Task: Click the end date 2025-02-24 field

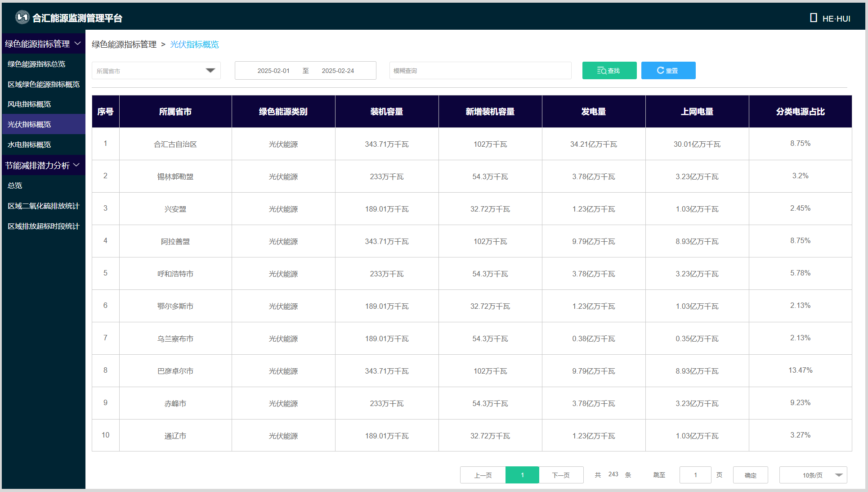Action: 338,71
